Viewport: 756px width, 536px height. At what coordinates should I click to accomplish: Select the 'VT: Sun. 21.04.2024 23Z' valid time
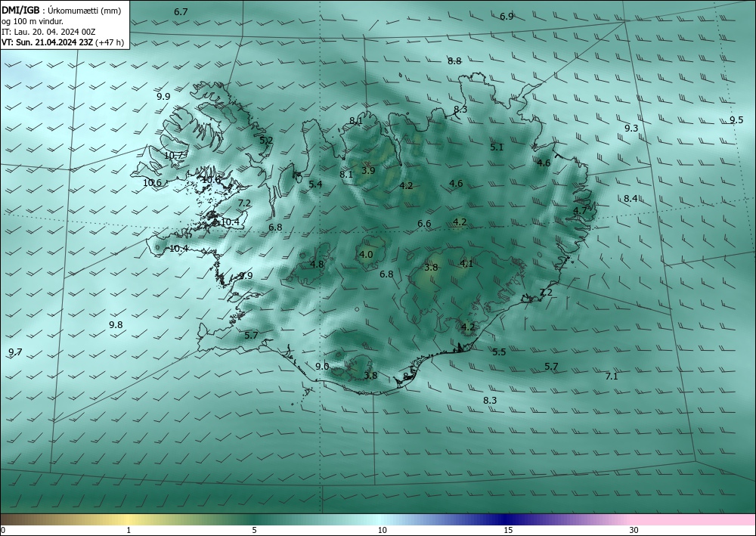coord(47,42)
